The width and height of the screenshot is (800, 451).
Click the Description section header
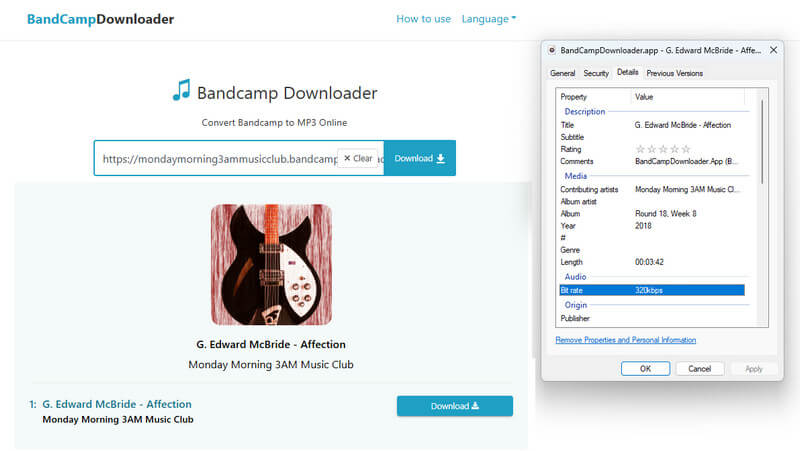click(585, 111)
